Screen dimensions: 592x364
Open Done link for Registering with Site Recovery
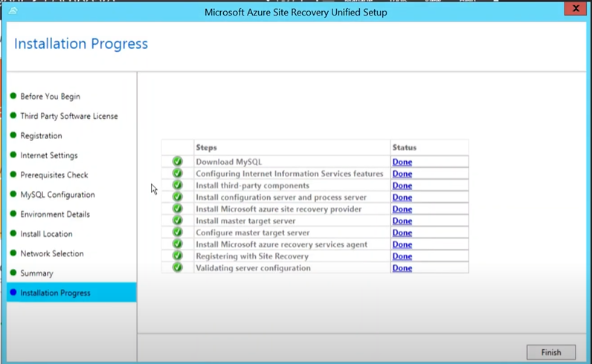click(x=402, y=256)
